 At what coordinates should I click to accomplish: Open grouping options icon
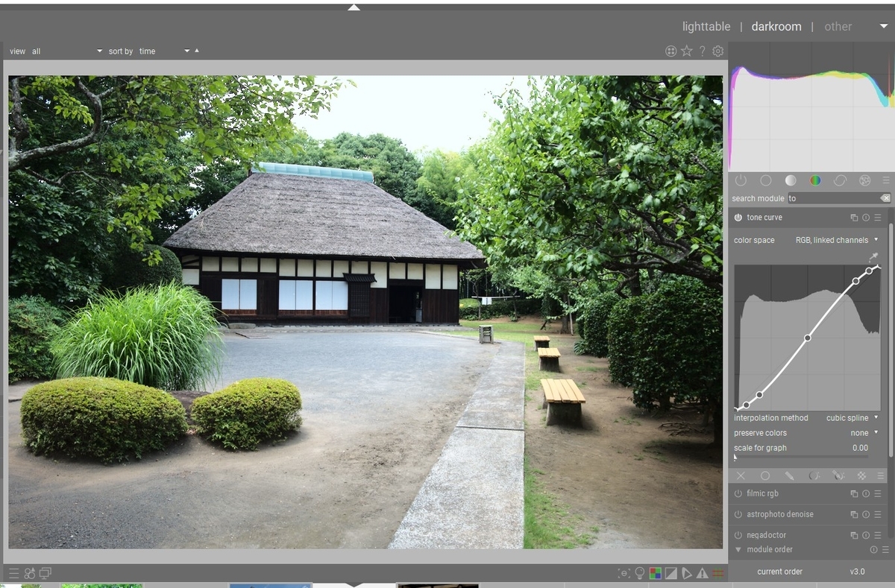671,51
